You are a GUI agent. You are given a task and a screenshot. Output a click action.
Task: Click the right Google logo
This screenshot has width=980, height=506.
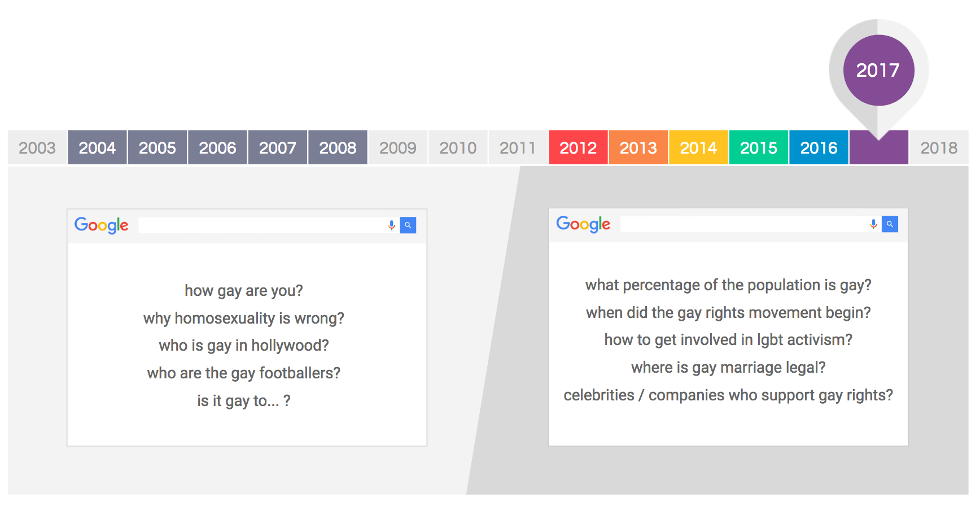(583, 224)
